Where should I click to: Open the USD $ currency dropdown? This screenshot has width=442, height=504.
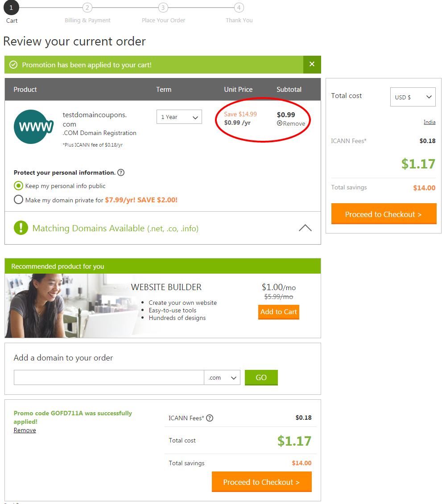[413, 97]
